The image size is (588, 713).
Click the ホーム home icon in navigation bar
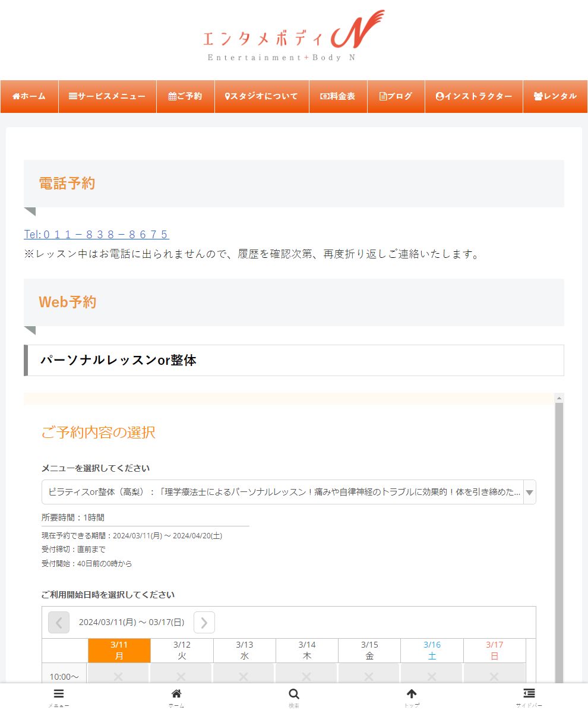click(16, 96)
